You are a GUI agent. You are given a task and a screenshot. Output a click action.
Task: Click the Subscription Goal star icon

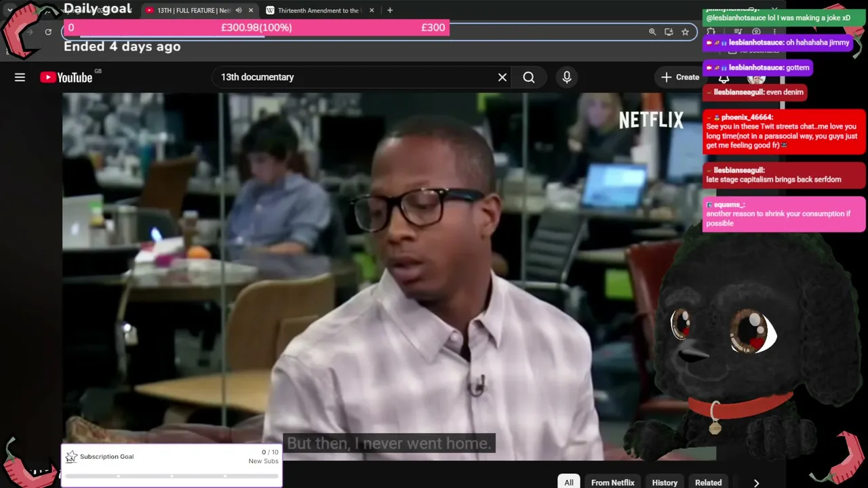pos(71,457)
